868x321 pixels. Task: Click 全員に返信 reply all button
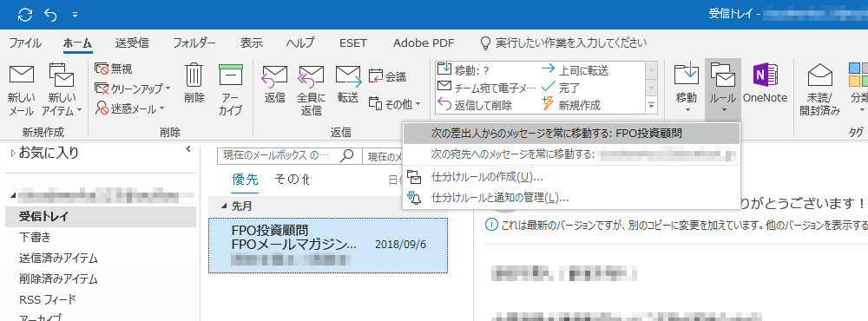[311, 89]
